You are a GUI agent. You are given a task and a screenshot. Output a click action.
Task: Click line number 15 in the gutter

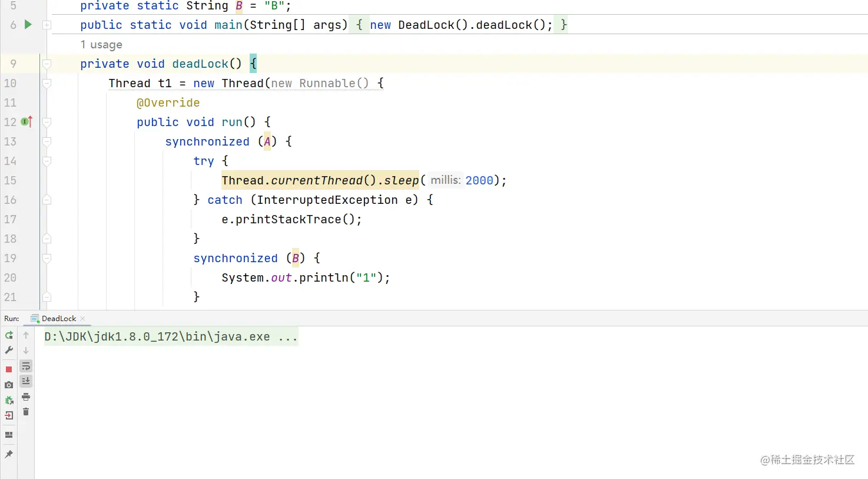point(11,180)
